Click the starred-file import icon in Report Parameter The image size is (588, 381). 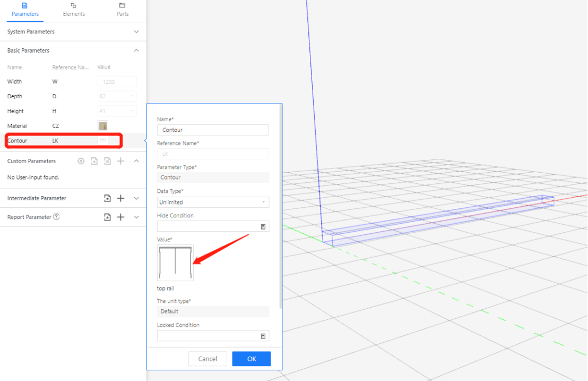pyautogui.click(x=107, y=217)
